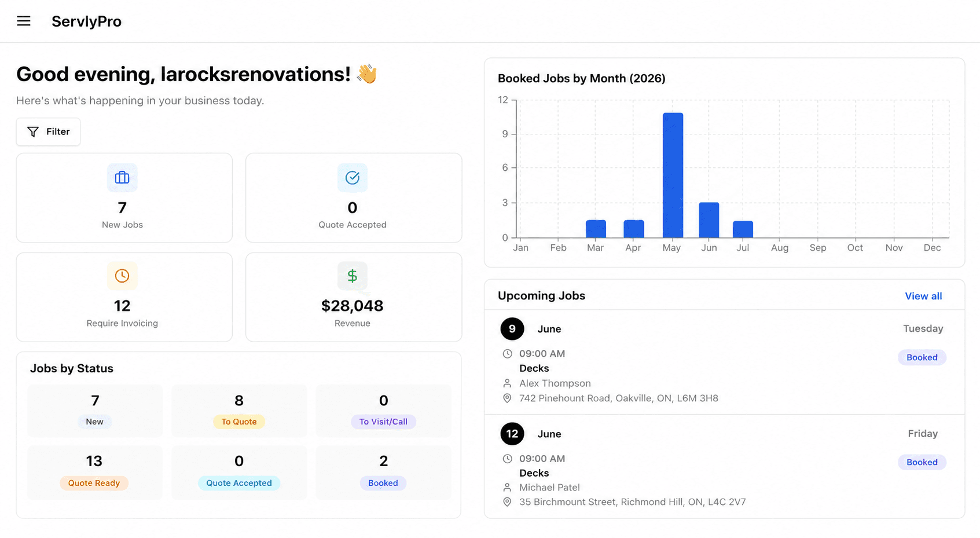Click the clock icon on Michael Patel's job
Viewport: 980px width, 538px height.
507,459
